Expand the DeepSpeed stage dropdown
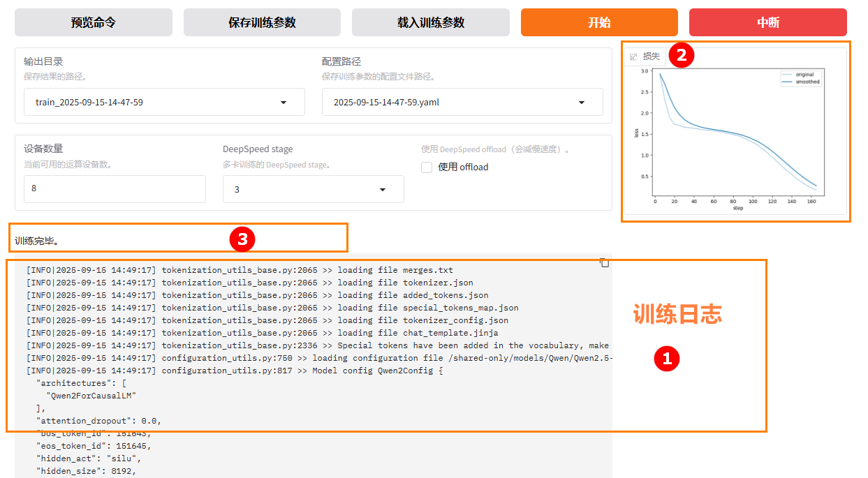The image size is (868, 478). pyautogui.click(x=383, y=190)
